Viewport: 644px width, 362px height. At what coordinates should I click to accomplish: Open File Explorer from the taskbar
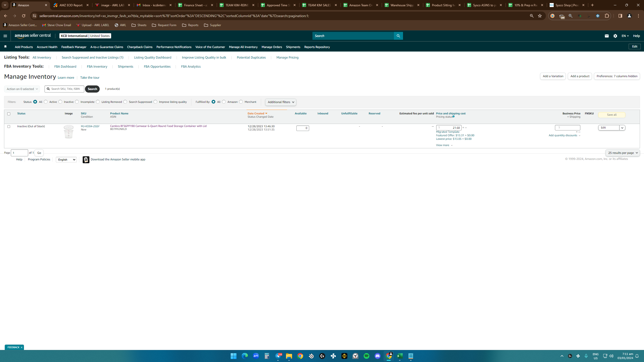click(289, 356)
